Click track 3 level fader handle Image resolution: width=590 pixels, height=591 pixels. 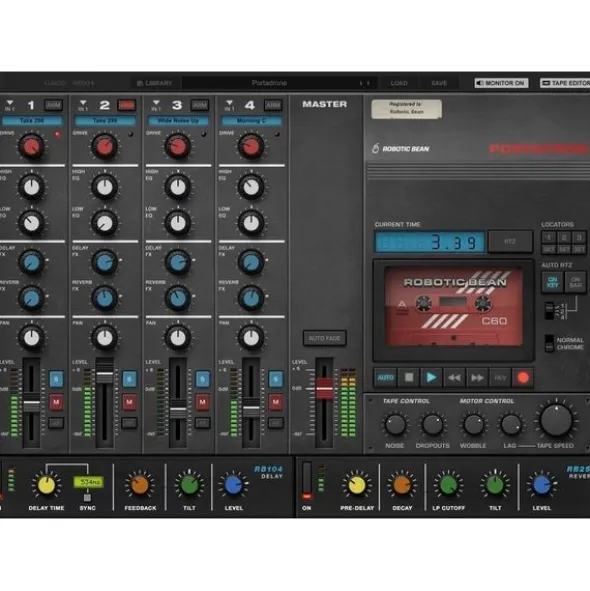pos(178,409)
